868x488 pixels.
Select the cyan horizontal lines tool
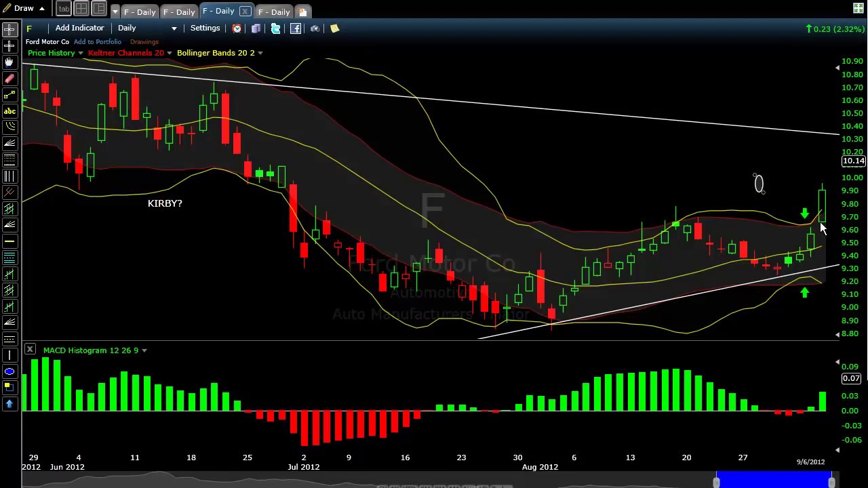point(9,257)
